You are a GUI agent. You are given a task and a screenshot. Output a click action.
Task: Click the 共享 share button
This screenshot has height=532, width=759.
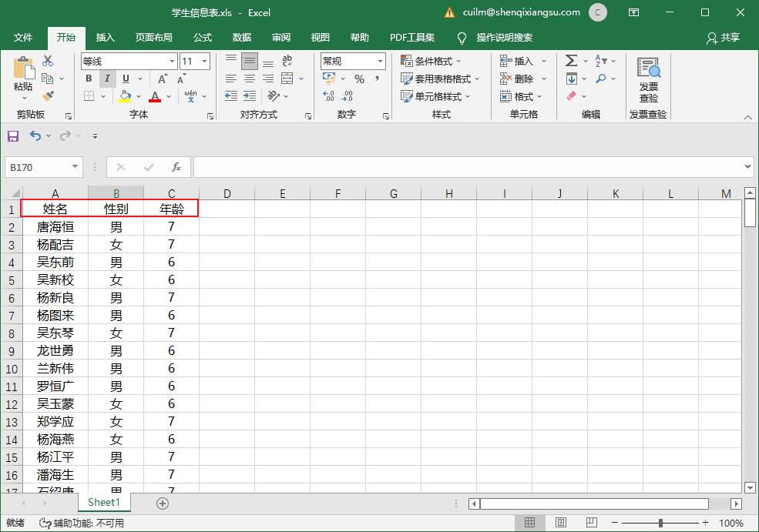click(723, 37)
